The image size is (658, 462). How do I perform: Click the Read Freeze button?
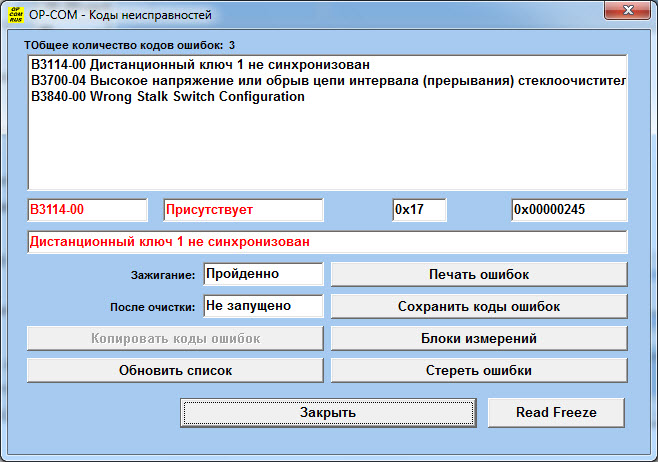click(x=556, y=412)
